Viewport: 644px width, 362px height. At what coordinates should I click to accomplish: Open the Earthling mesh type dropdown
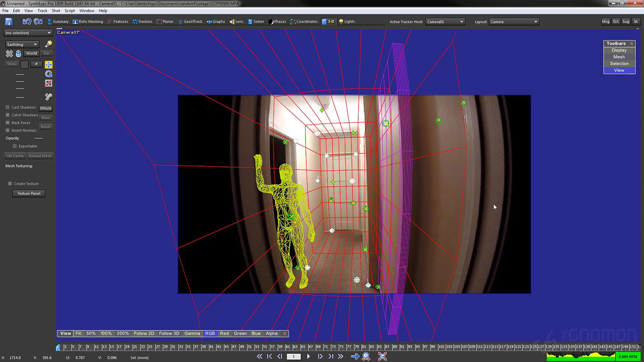click(22, 44)
